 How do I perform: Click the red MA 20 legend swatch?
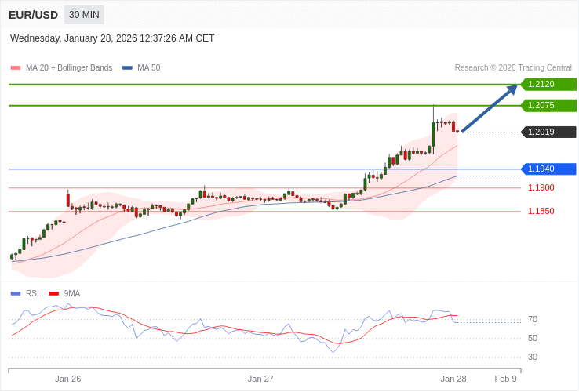(16, 68)
